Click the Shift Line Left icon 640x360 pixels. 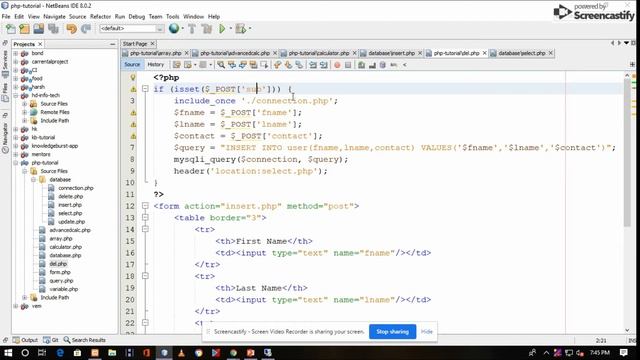[313, 65]
